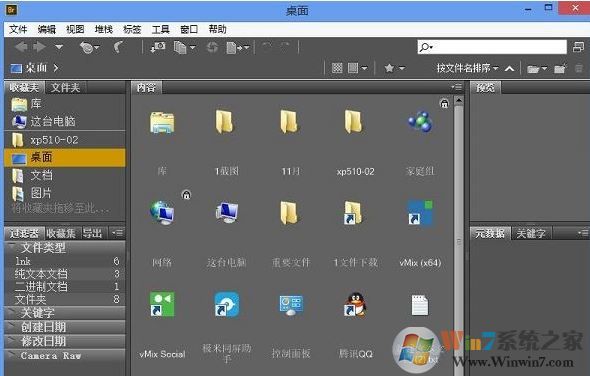Open the 帮助 menu
The width and height of the screenshot is (590, 376).
coord(217,29)
